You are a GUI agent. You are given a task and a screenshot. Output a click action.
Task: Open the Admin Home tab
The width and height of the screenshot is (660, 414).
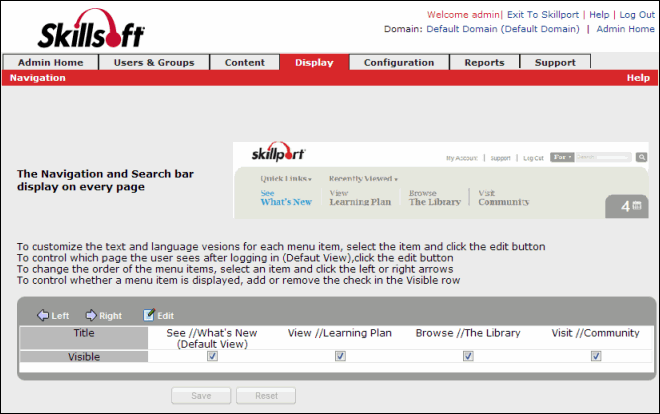point(51,62)
